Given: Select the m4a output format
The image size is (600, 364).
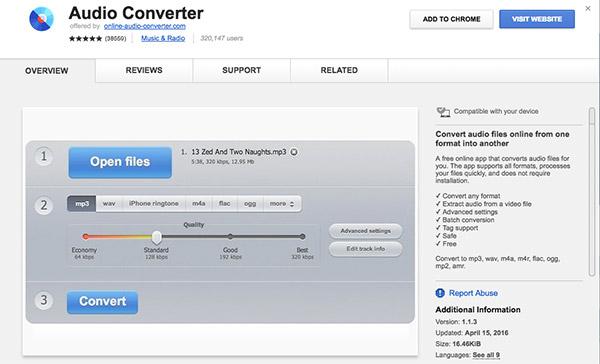Looking at the screenshot, I should 199,204.
